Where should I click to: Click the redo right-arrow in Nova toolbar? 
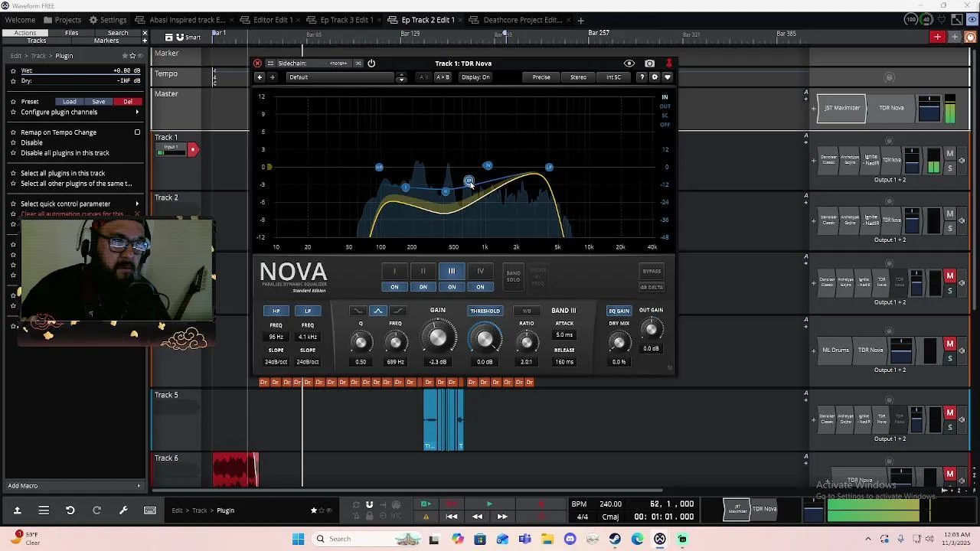coord(272,77)
